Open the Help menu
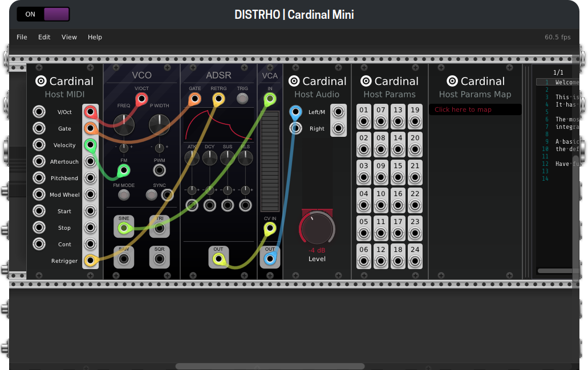Viewport: 588px width, 370px height. 95,37
